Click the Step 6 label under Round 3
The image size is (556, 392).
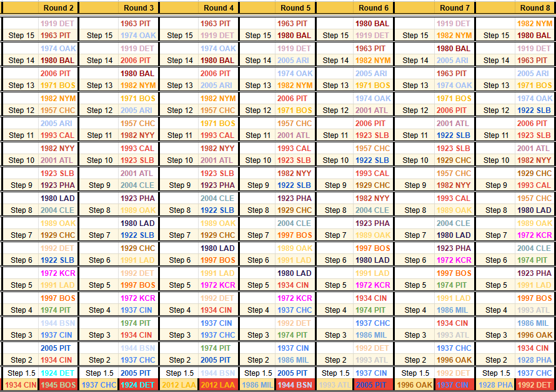click(99, 260)
